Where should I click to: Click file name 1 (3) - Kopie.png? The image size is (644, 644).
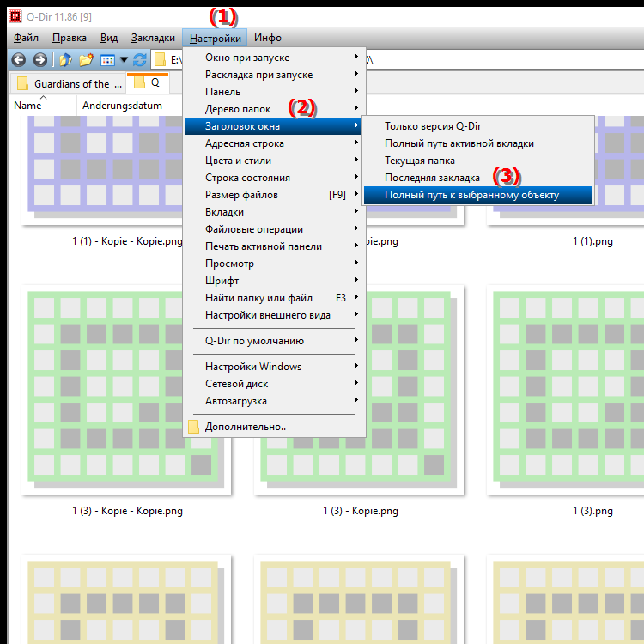coord(360,511)
